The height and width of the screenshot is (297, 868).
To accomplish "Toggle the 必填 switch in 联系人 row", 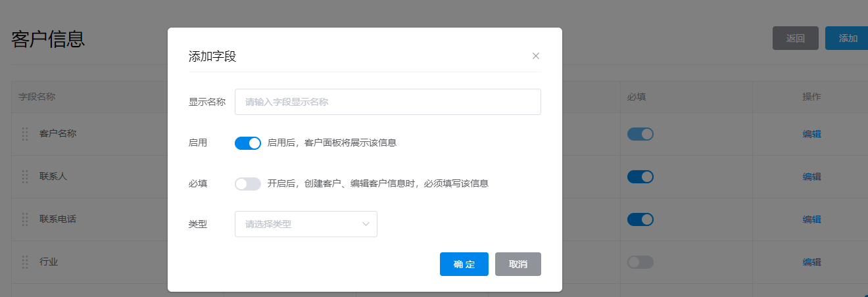I will pyautogui.click(x=640, y=177).
